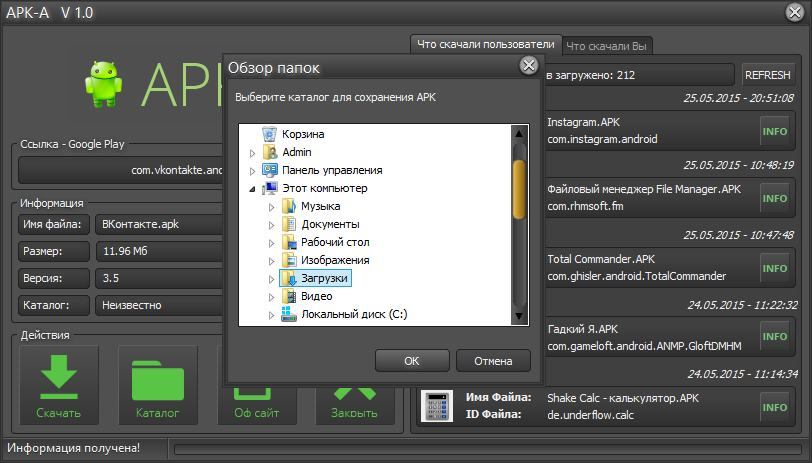This screenshot has width=812, height=463.
Task: Click the Панель управления icon
Action: (x=269, y=170)
